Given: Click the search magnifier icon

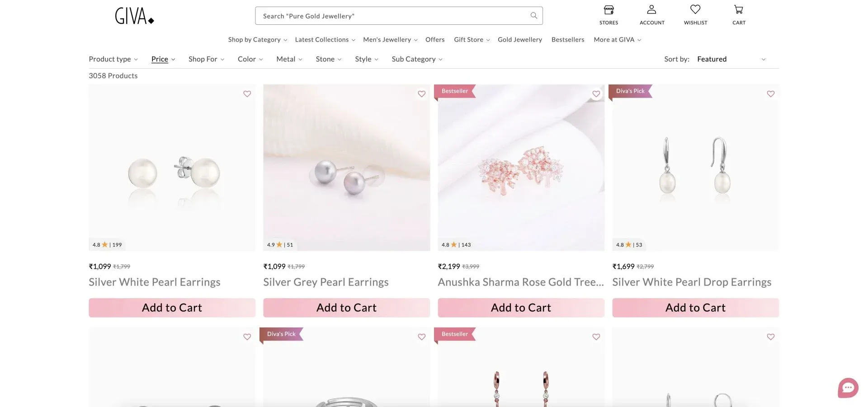Looking at the screenshot, I should pyautogui.click(x=534, y=16).
